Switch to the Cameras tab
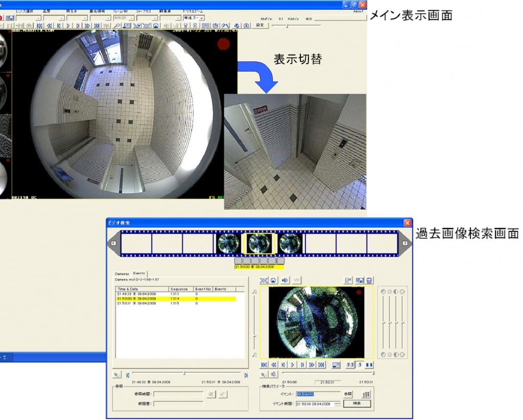 tap(121, 273)
